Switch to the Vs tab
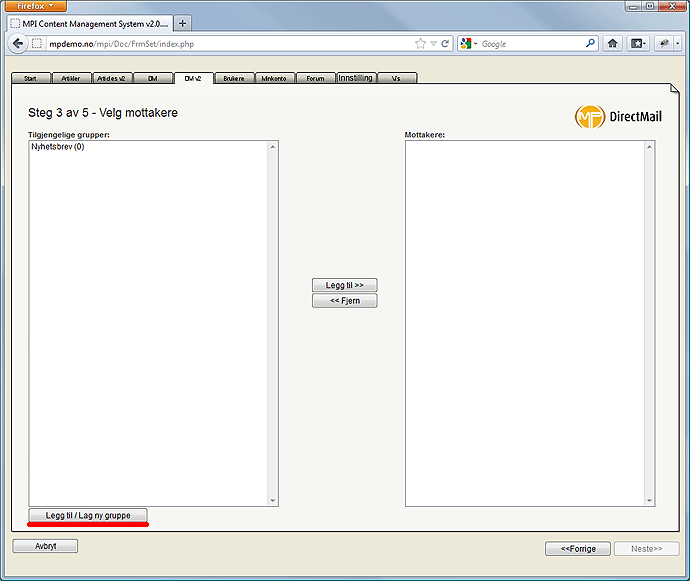 pos(396,78)
